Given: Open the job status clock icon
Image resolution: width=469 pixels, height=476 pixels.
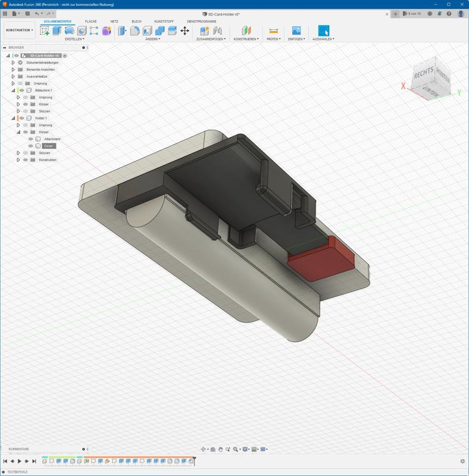Looking at the screenshot, I should point(430,14).
